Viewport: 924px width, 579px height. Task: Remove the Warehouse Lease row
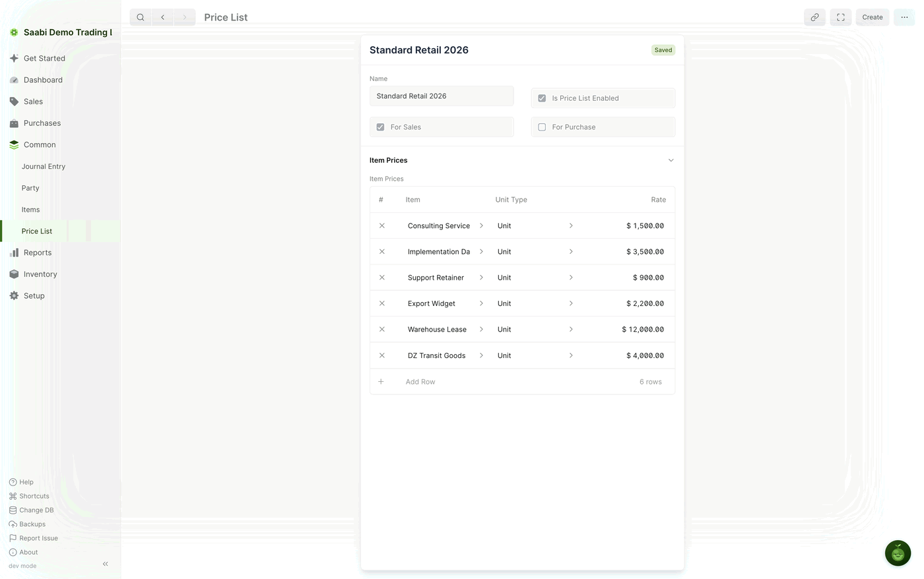[x=381, y=329]
